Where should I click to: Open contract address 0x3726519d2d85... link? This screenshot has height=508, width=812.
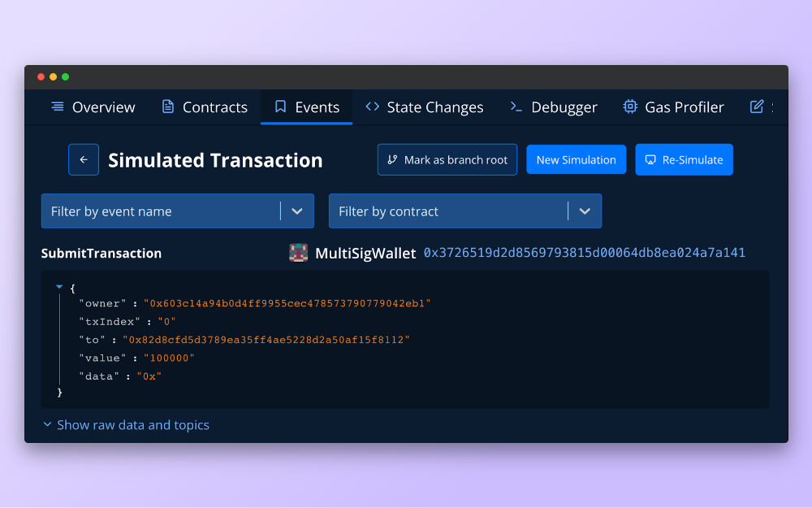(584, 253)
